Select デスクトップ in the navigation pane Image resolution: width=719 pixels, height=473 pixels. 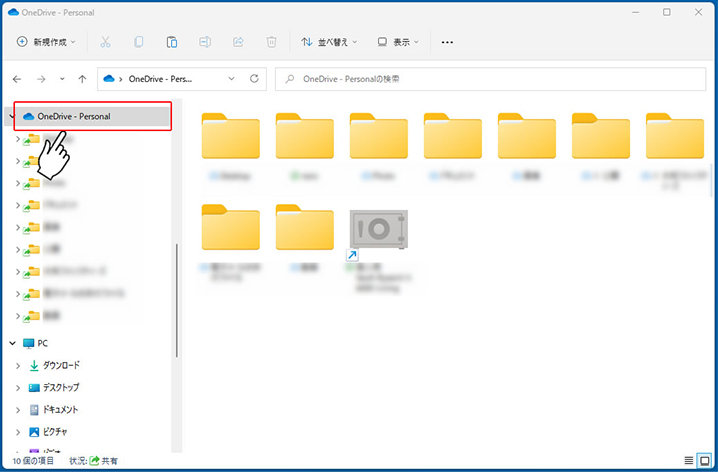click(x=54, y=387)
